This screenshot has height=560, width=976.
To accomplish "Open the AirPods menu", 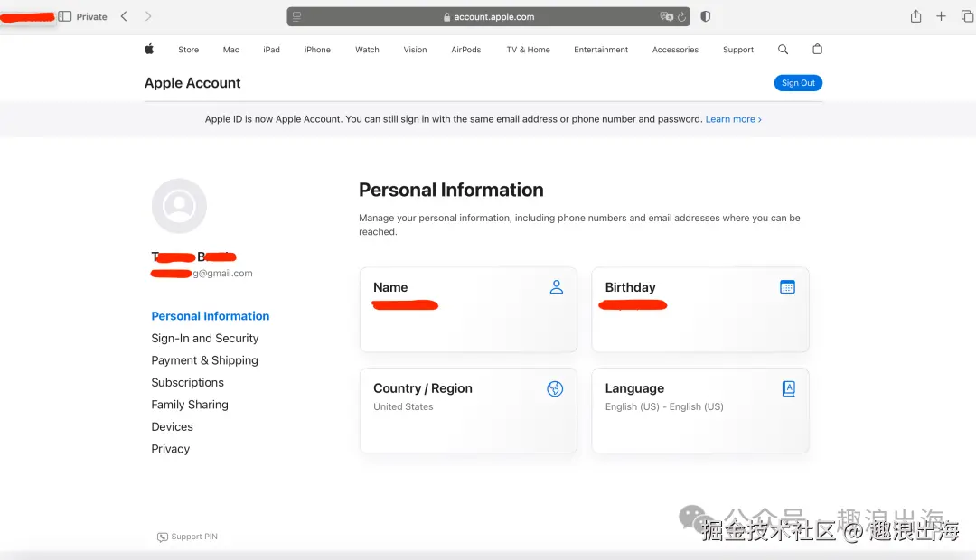I will coord(466,50).
